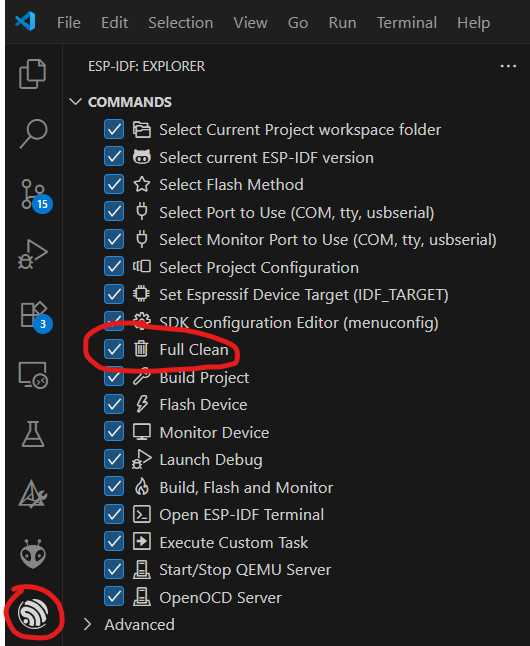
Task: Open the Remote Explorer icon
Action: (x=33, y=375)
